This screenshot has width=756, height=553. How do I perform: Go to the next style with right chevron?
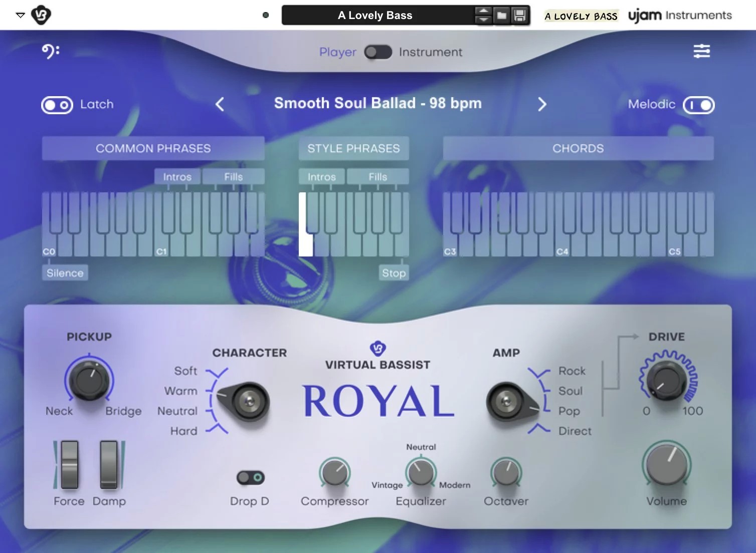point(542,104)
